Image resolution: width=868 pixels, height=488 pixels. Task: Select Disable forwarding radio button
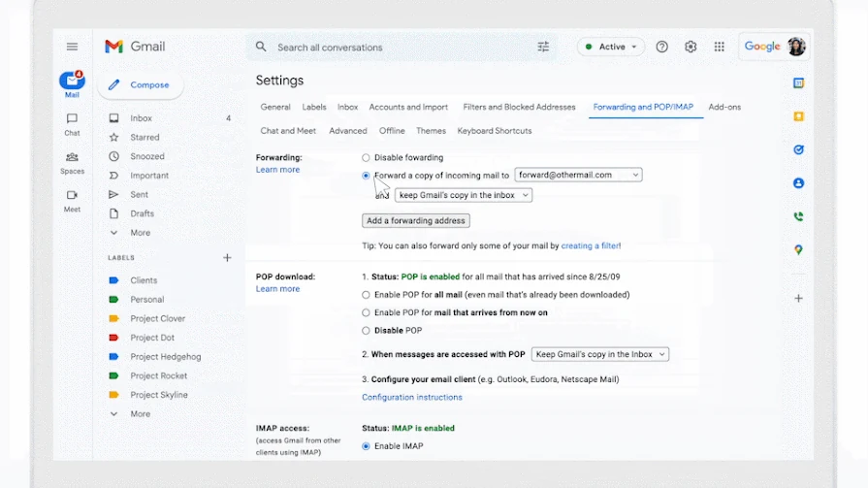click(x=366, y=158)
